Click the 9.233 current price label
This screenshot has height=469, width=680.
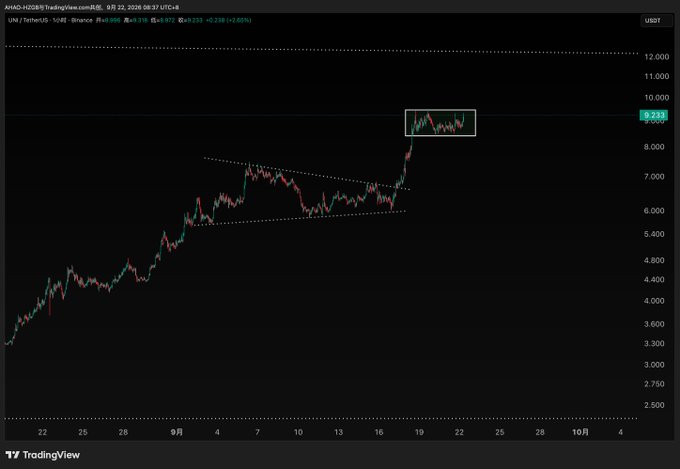pos(654,115)
